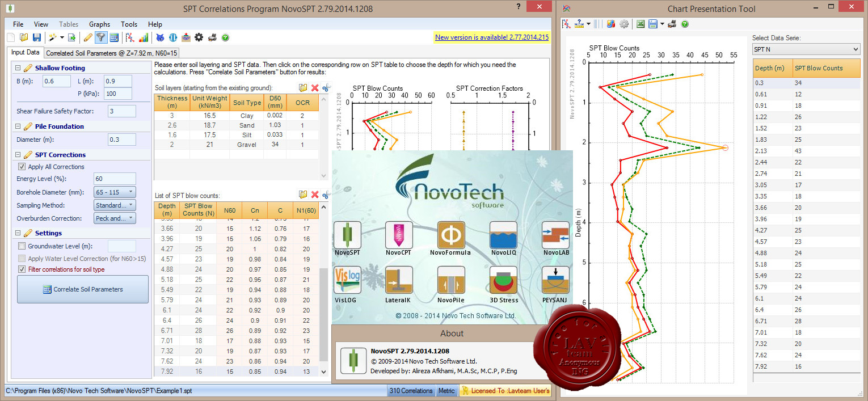Screen dimensions: 868x401
Task: Open the colored bar chart icon in toolbar
Action: coord(144,37)
